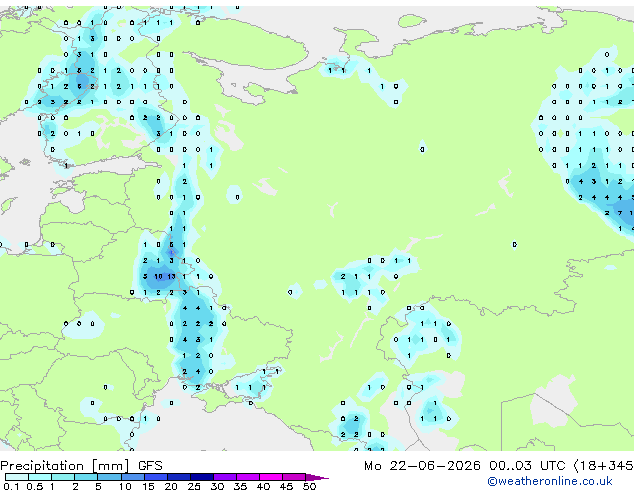Viewport: 634px width, 490px height.
Task: Select the 15–20 mm legend color swatch
Action: (x=156, y=477)
